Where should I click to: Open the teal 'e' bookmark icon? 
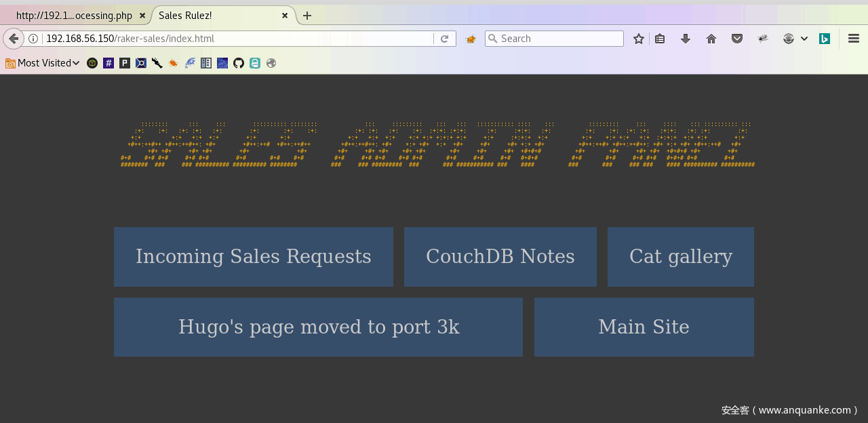(x=255, y=63)
